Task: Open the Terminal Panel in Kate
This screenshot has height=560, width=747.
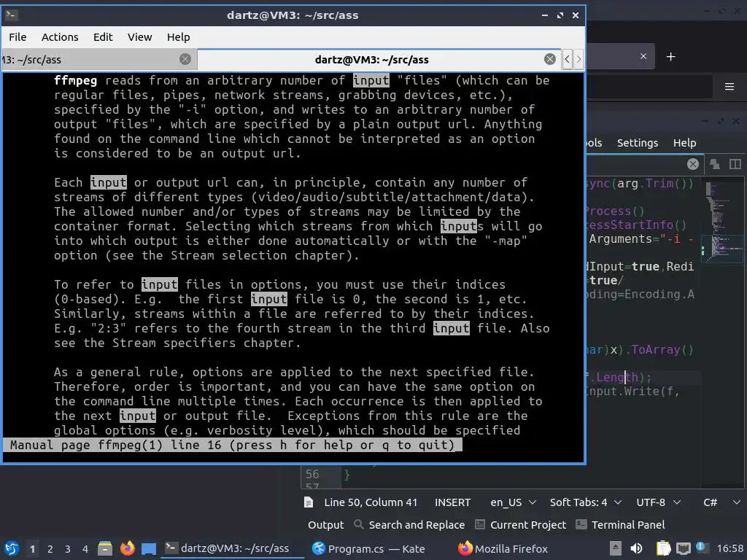Action: (x=621, y=525)
